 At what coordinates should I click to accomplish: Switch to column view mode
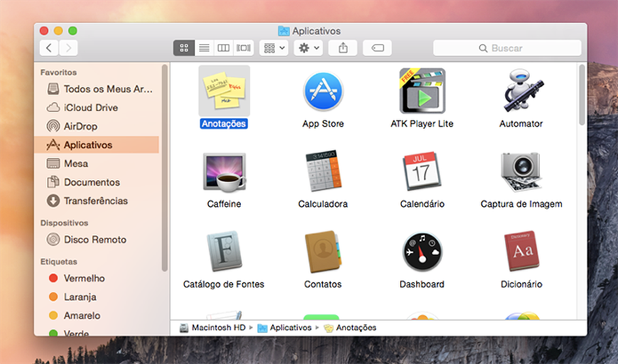coord(224,48)
